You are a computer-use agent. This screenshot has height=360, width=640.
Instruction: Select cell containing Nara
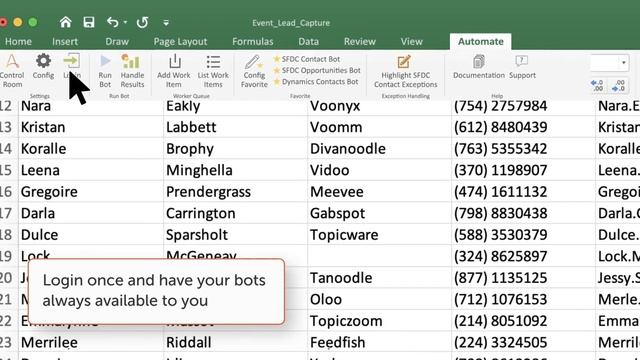coord(91,106)
